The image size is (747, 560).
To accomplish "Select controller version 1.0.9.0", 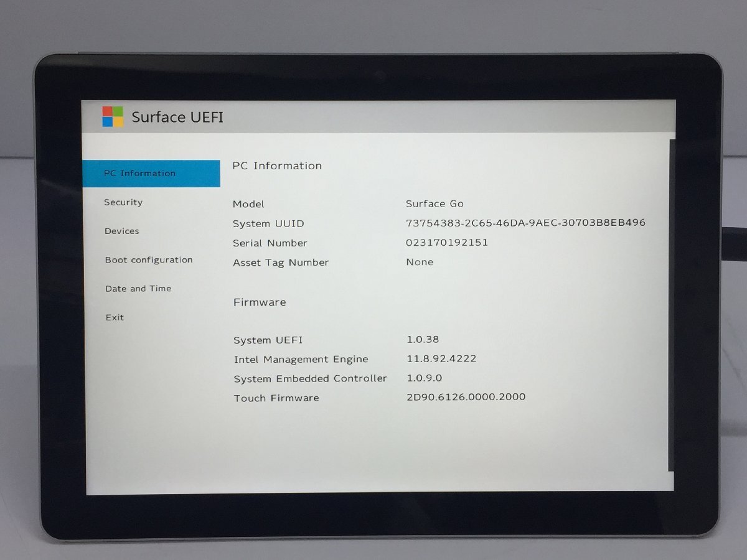I will coord(425,378).
